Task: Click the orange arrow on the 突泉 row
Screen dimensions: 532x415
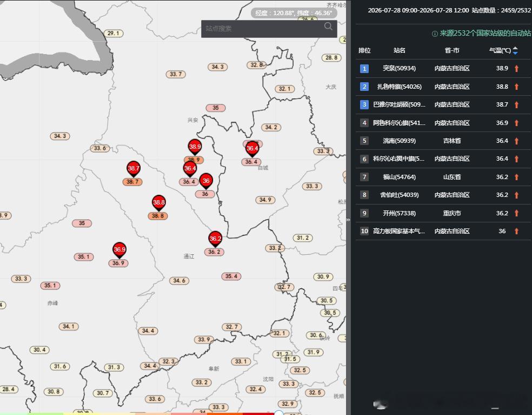Action: pyautogui.click(x=516, y=69)
